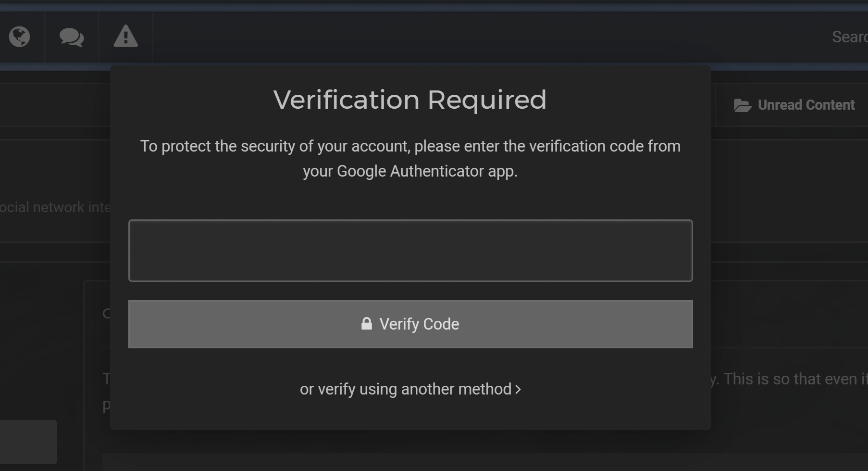
Task: Click dimmed text "This is so that even"
Action: tap(789, 379)
